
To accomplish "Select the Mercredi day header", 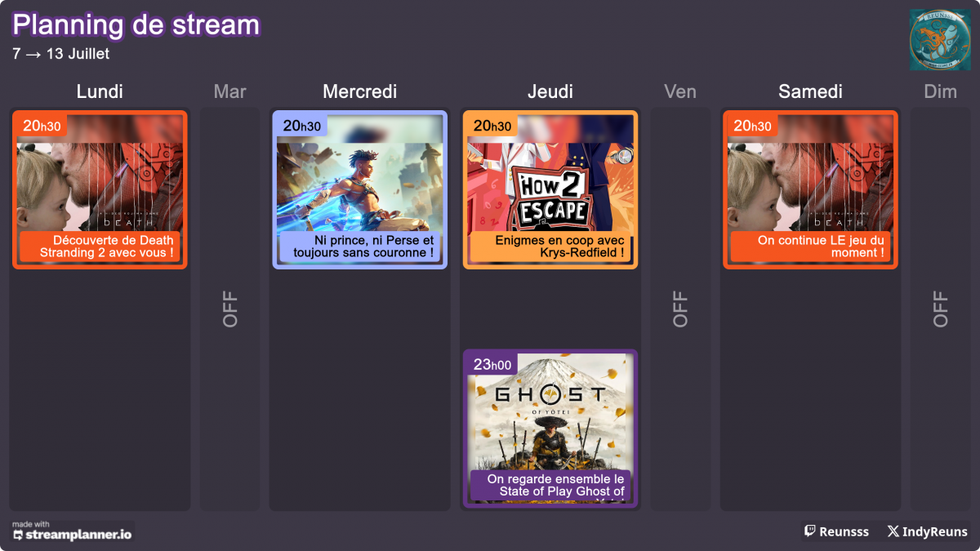I will 359,91.
